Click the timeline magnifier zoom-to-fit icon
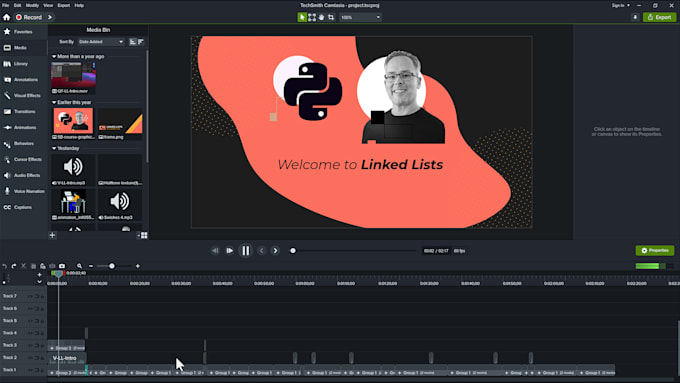Image resolution: width=680 pixels, height=383 pixels. tap(79, 266)
